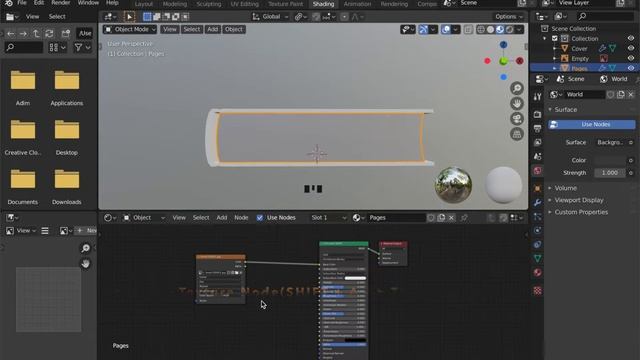Image resolution: width=640 pixels, height=360 pixels.
Task: Click the World tab in properties
Action: 613,79
